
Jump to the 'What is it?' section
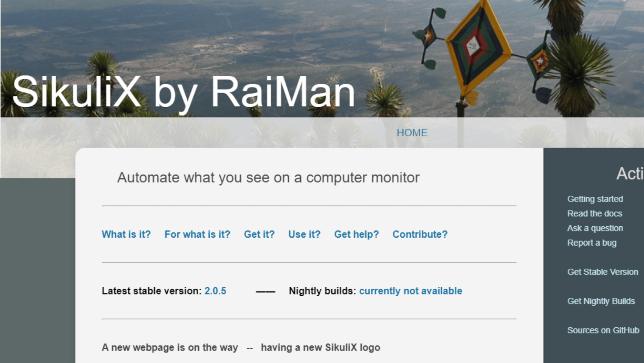coord(126,235)
